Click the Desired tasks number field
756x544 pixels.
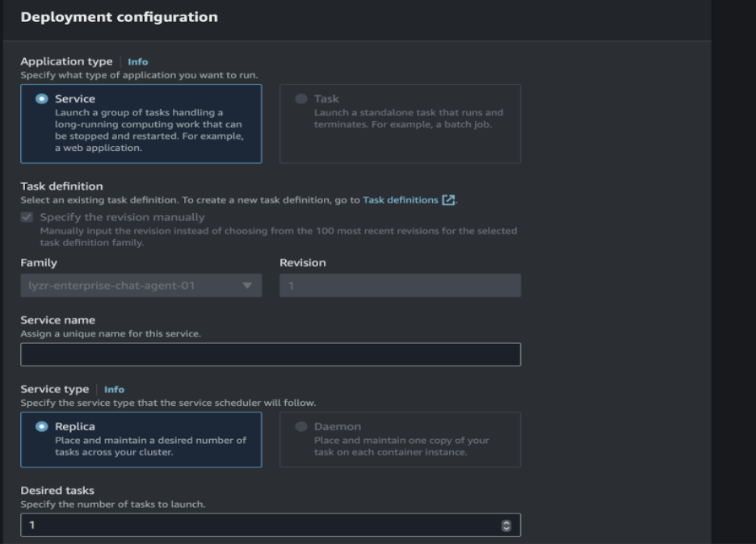pyautogui.click(x=271, y=525)
